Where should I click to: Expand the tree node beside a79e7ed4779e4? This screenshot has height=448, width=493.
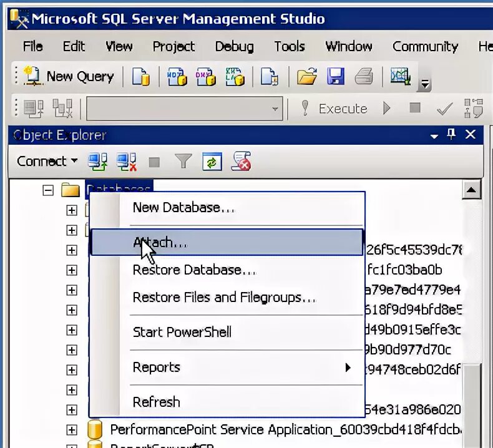click(x=72, y=290)
